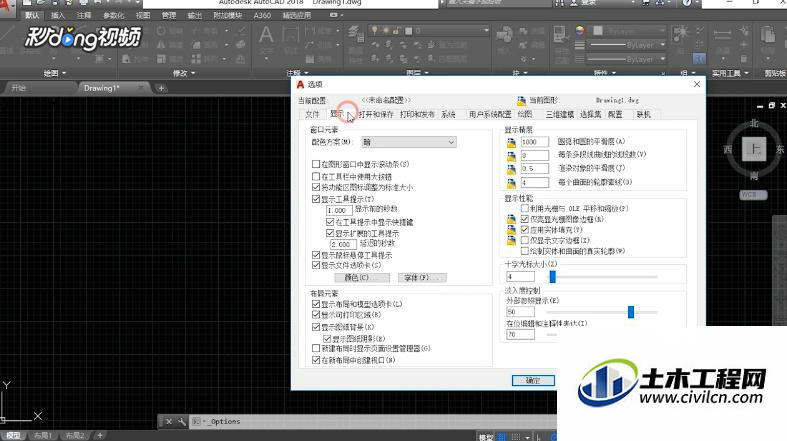
Task: Open the 参数化 ribbon tab
Action: point(113,16)
